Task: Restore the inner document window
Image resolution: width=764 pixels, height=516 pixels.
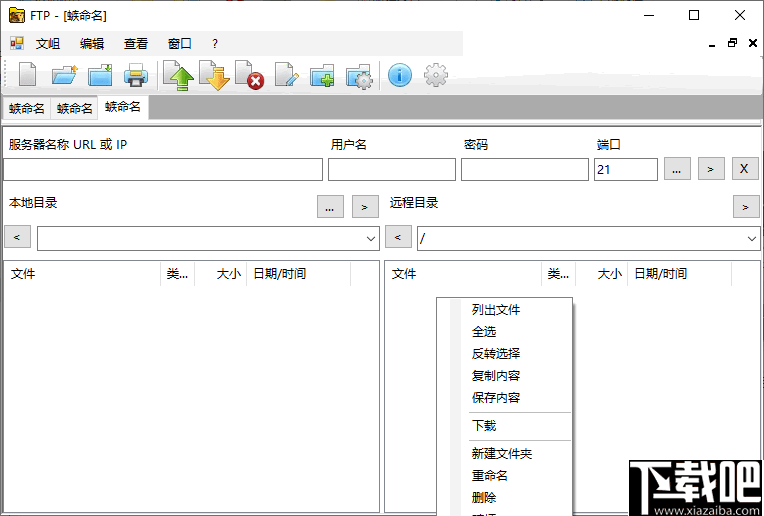Action: 732,43
